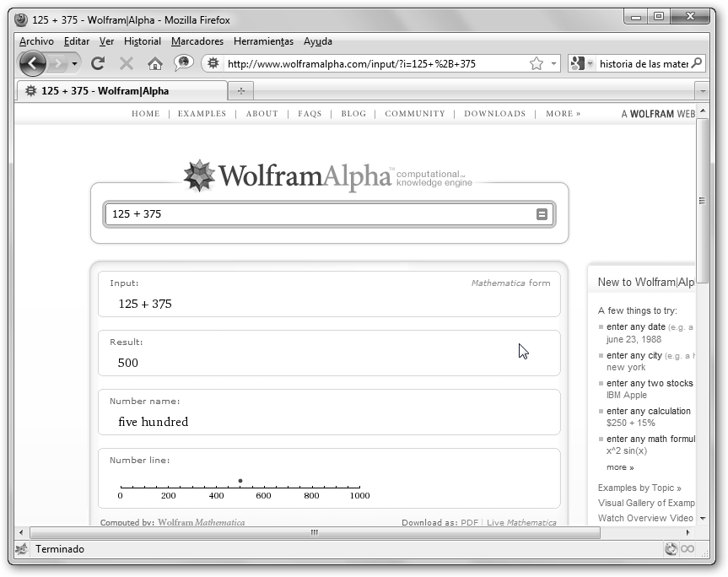This screenshot has width=728, height=577.
Task: Expand the URL bar history dropdown
Action: point(554,63)
